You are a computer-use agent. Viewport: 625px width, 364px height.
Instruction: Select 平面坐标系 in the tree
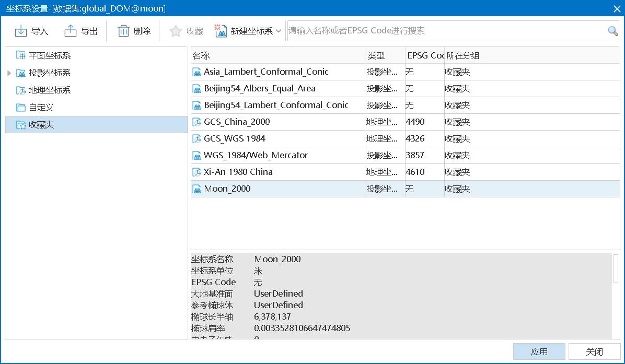[x=50, y=56]
